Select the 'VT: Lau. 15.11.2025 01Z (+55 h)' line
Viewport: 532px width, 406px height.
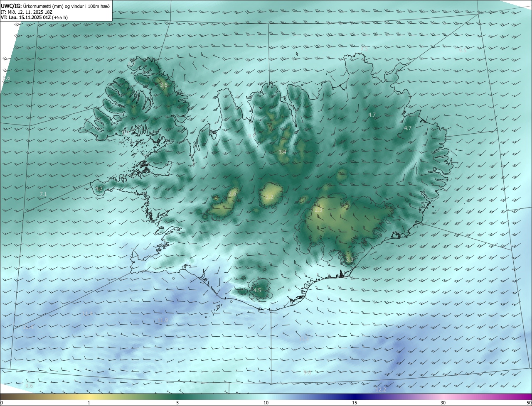pyautogui.click(x=34, y=17)
